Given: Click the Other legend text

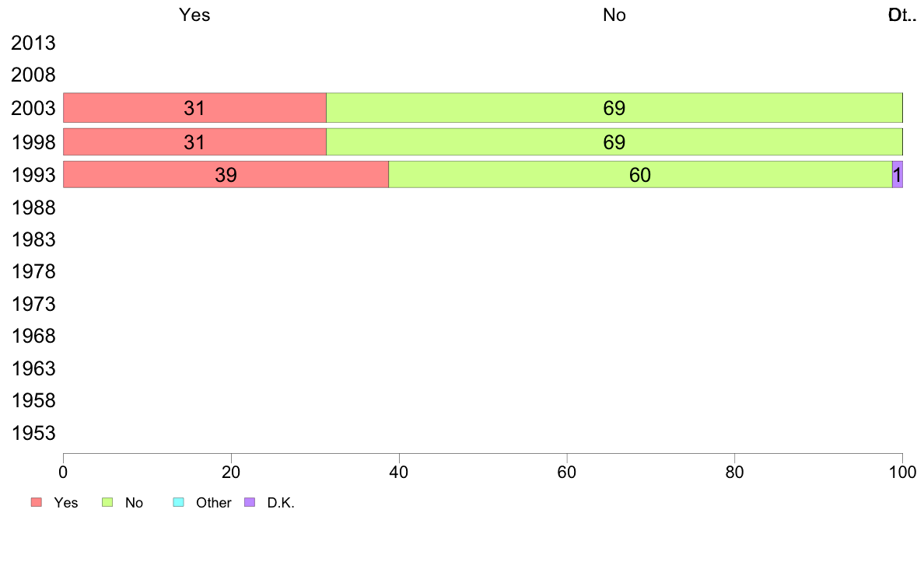Looking at the screenshot, I should pos(213,503).
